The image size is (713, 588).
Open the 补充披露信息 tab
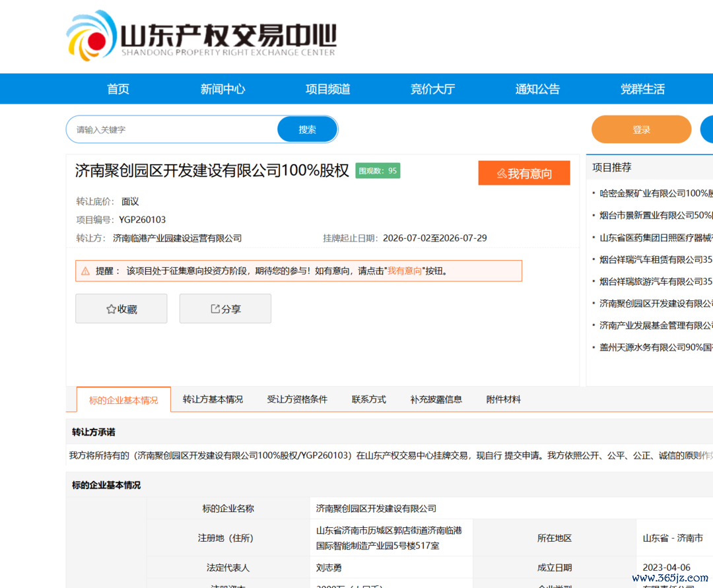[436, 399]
